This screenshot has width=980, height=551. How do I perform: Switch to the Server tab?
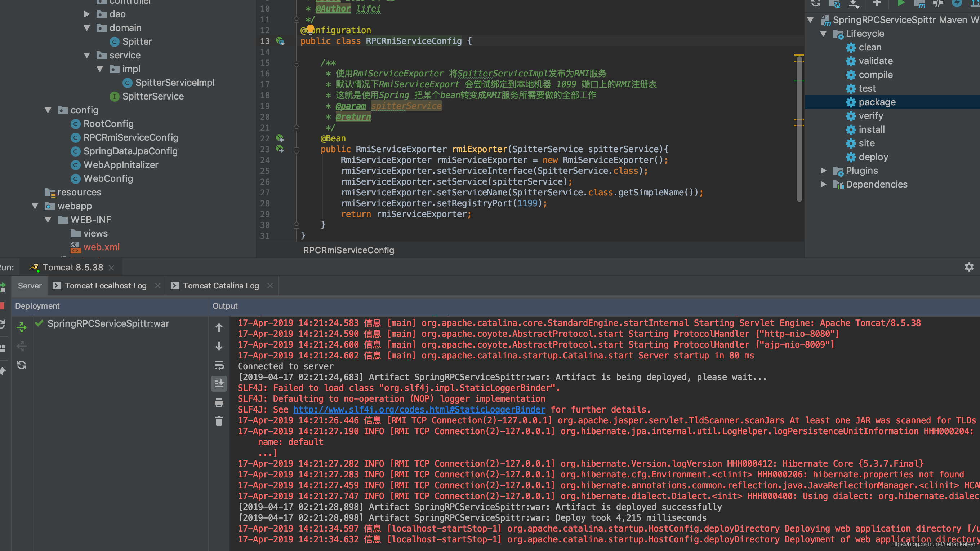coord(30,286)
